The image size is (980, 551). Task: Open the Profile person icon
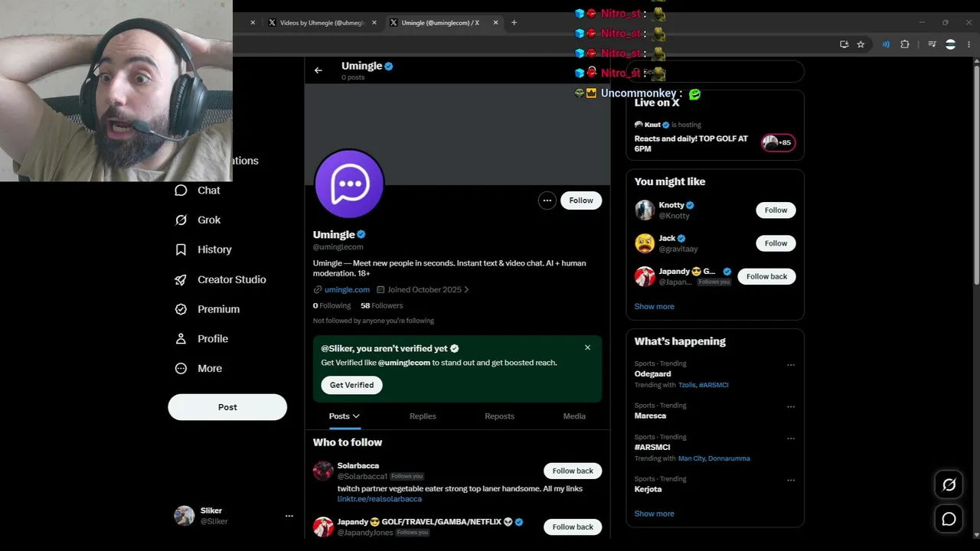pyautogui.click(x=181, y=339)
